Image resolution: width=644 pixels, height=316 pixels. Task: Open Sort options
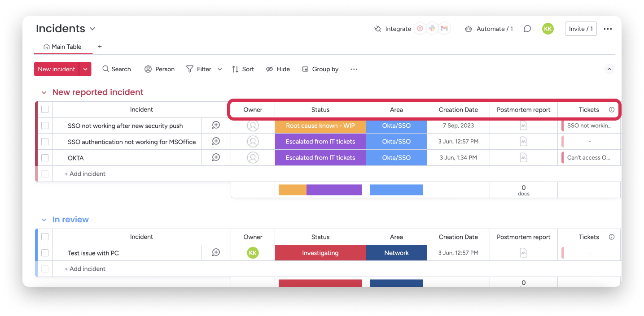point(243,69)
